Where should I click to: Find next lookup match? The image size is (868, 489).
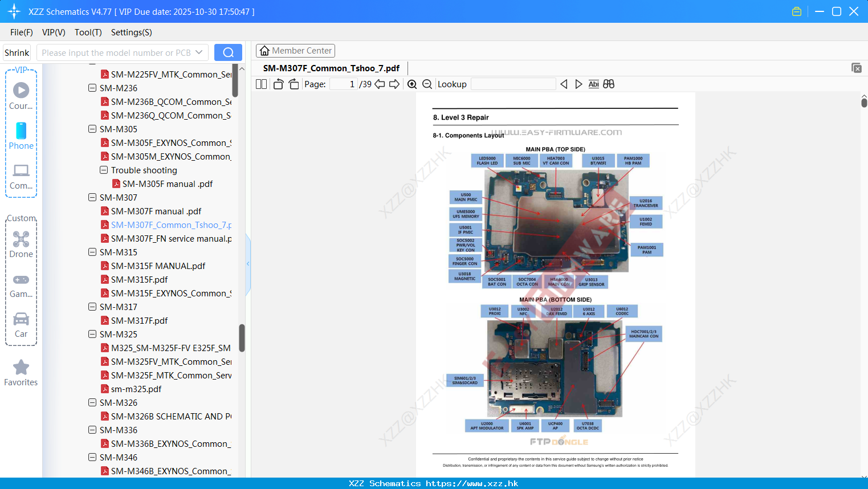pyautogui.click(x=578, y=84)
